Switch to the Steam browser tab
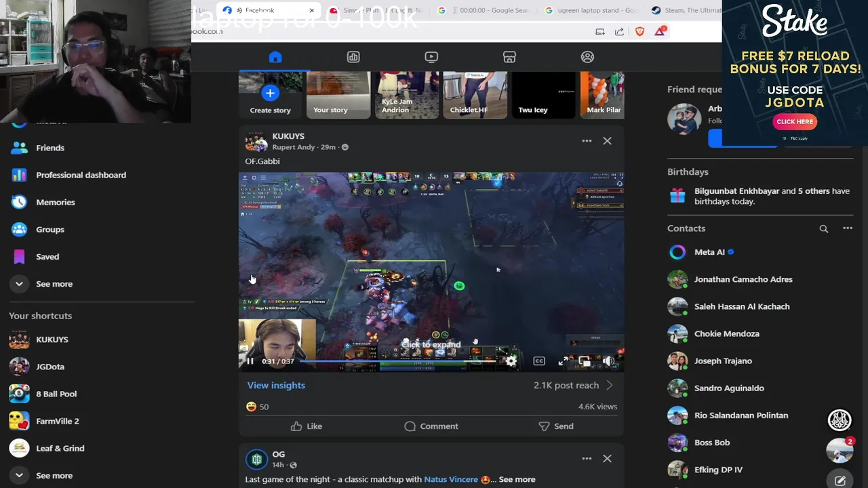Screen dimensions: 868x488 [686, 10]
